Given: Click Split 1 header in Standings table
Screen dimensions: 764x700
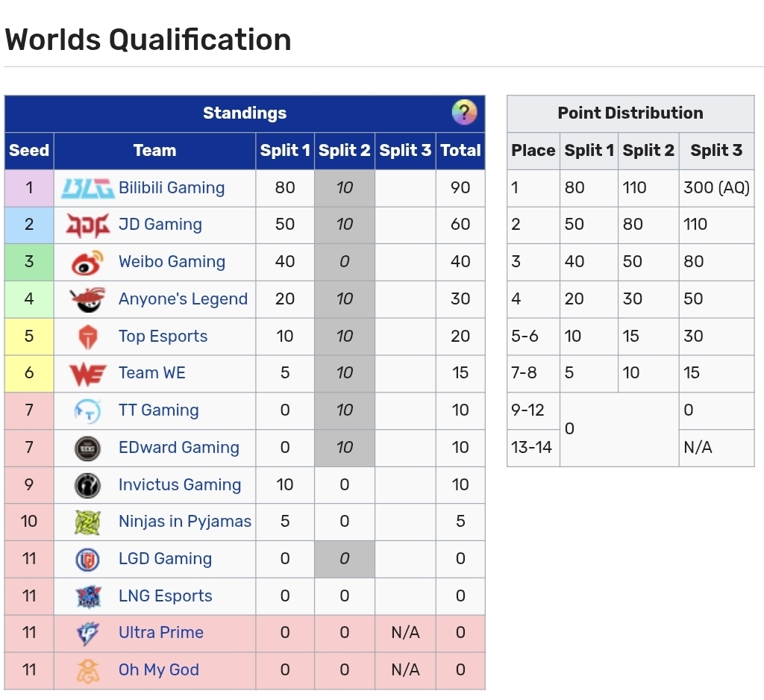Looking at the screenshot, I should point(285,151).
